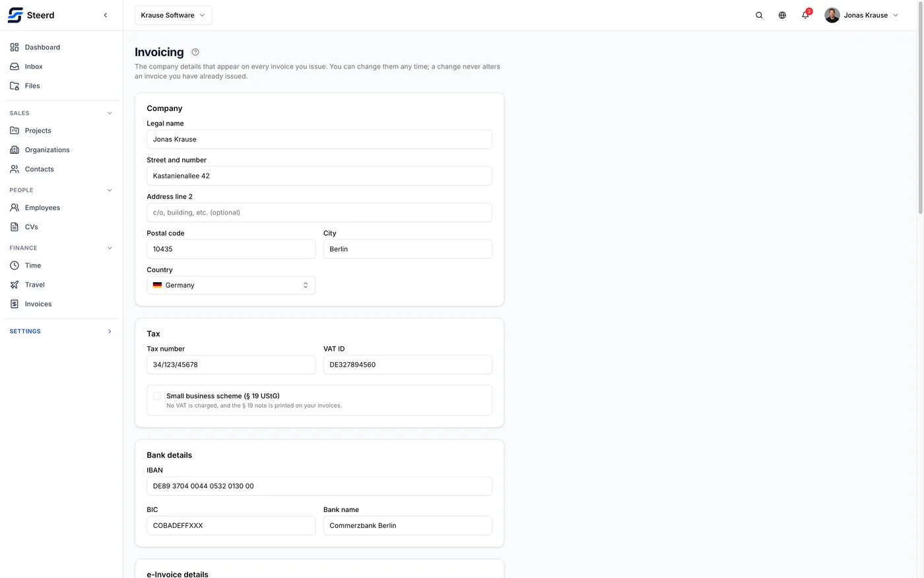Screen dimensions: 924x578
Task: Open the Time tracking page
Action: tap(61, 266)
